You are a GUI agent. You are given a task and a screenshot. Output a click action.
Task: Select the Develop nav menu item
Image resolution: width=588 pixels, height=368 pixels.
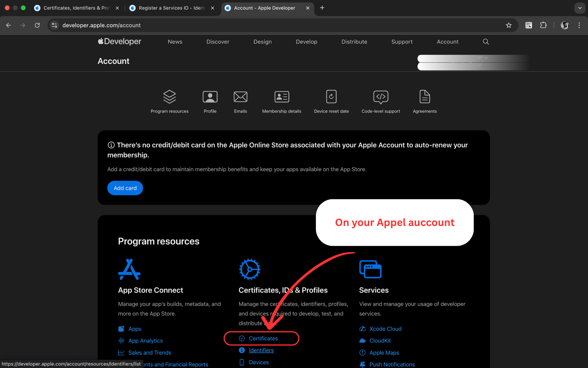[x=306, y=42]
